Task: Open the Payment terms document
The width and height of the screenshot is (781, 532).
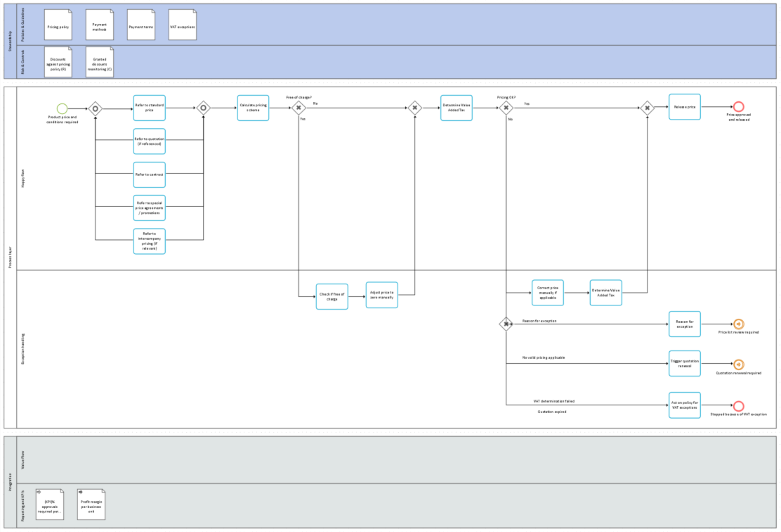Action: pos(141,25)
